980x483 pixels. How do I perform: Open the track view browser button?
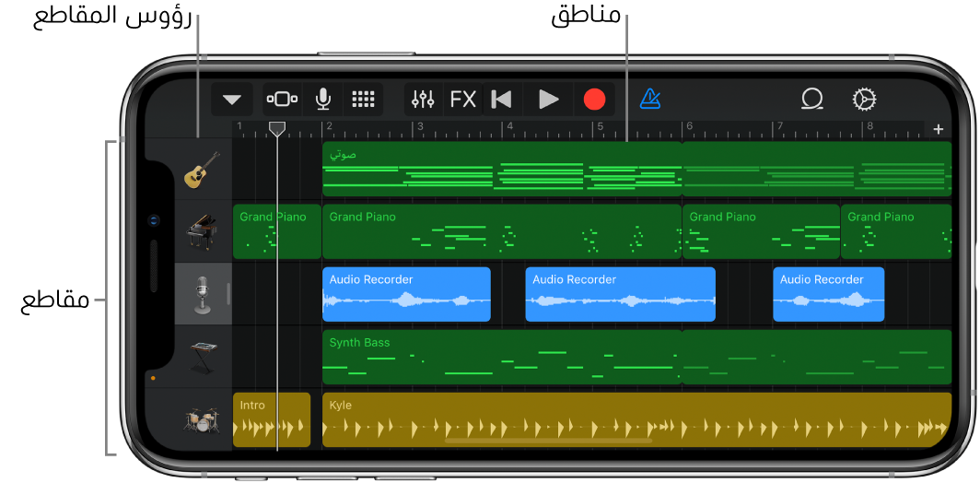[282, 100]
